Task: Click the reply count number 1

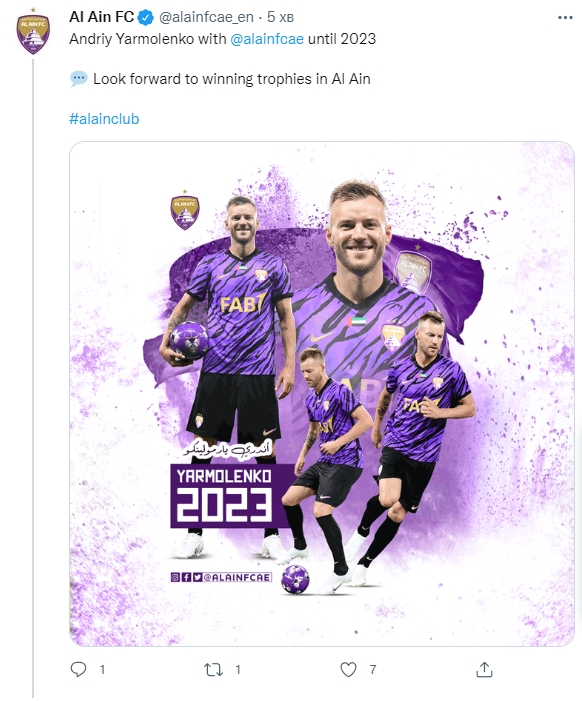Action: [x=102, y=669]
